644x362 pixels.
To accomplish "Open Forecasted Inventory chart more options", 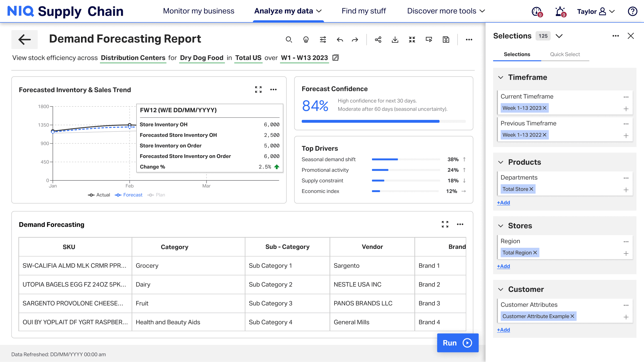I will click(273, 89).
